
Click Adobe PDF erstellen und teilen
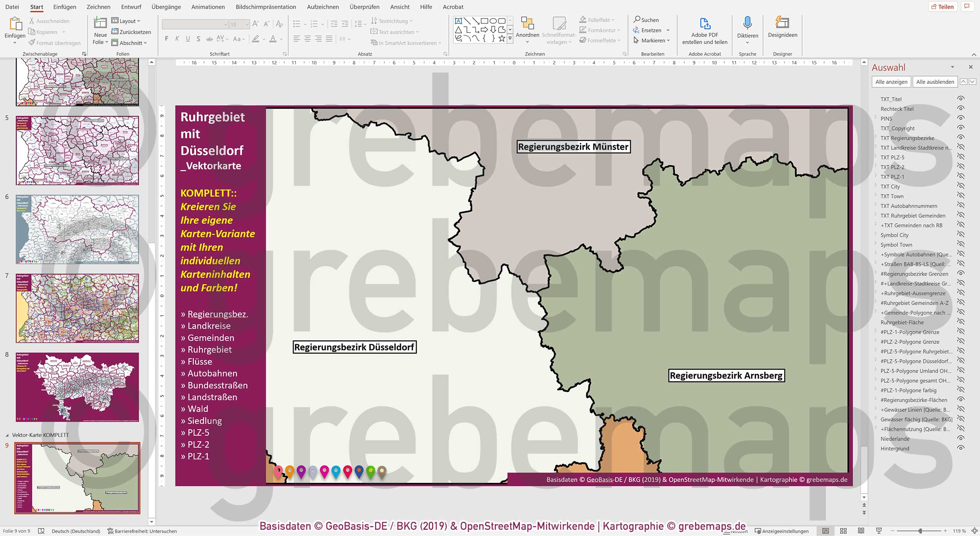(x=704, y=30)
